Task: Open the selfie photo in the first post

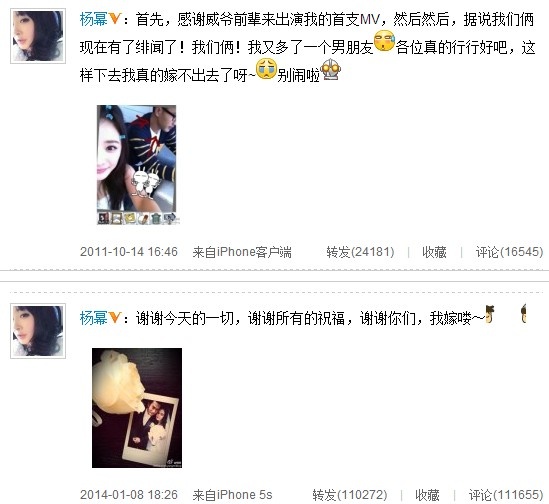Action: pyautogui.click(x=137, y=165)
